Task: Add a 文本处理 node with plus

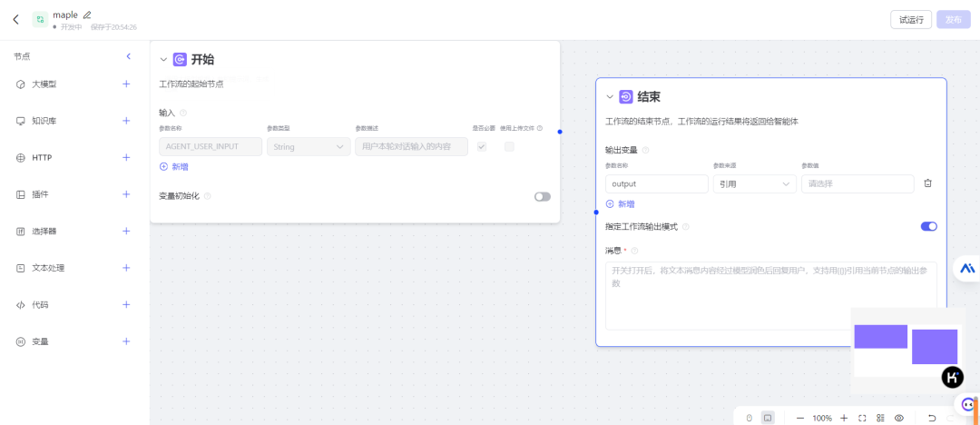Action: pos(126,268)
